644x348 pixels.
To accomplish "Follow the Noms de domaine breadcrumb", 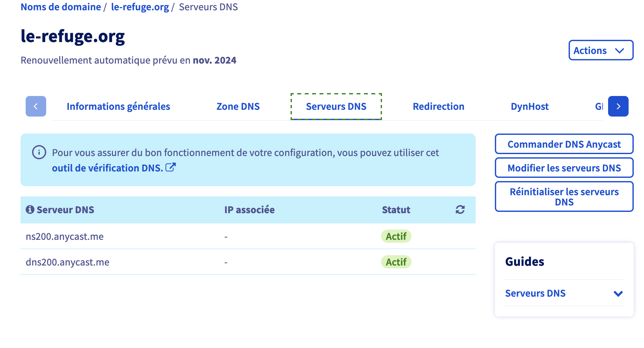I will click(x=61, y=7).
